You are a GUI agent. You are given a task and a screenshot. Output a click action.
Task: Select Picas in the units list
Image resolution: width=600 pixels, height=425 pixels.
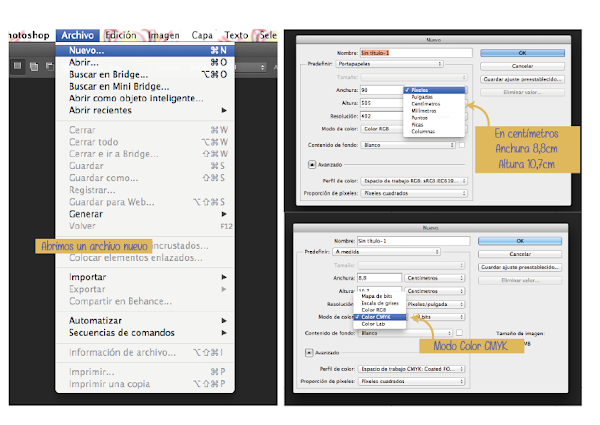coord(434,125)
